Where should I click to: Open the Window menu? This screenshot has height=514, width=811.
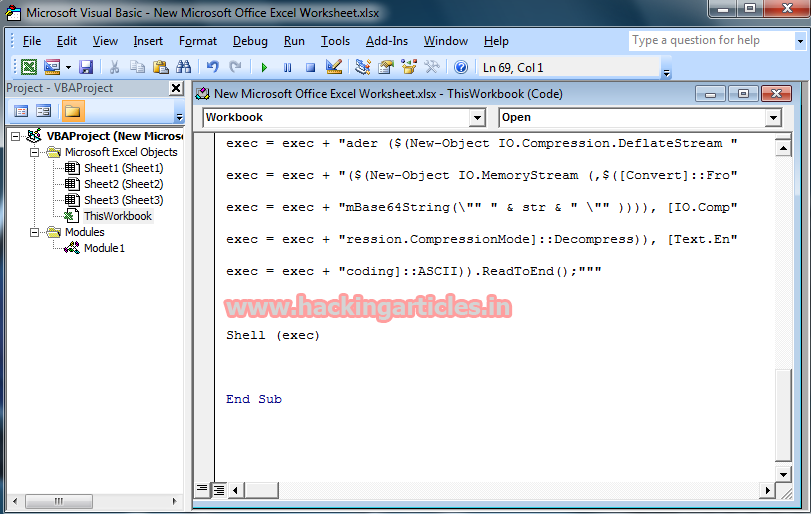(445, 41)
